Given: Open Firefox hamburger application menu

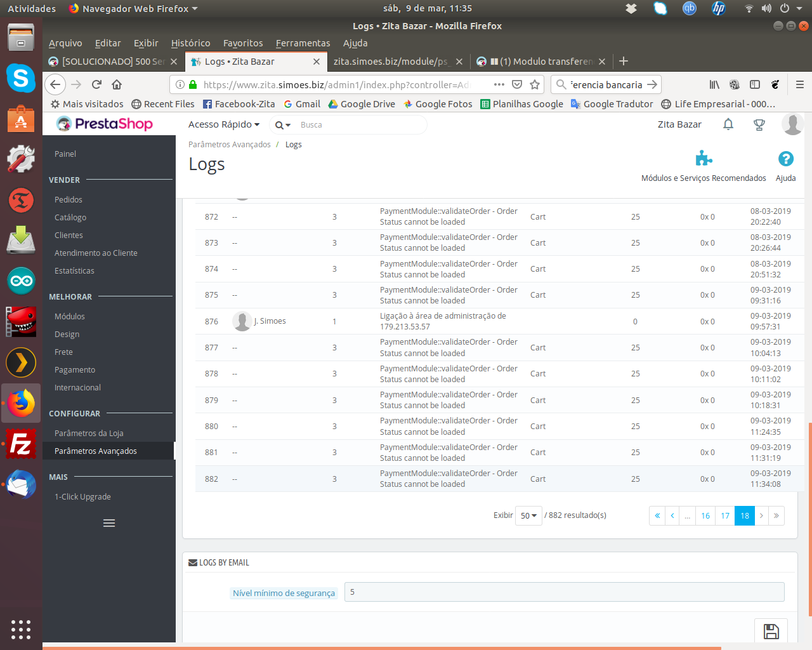Looking at the screenshot, I should click(x=800, y=84).
